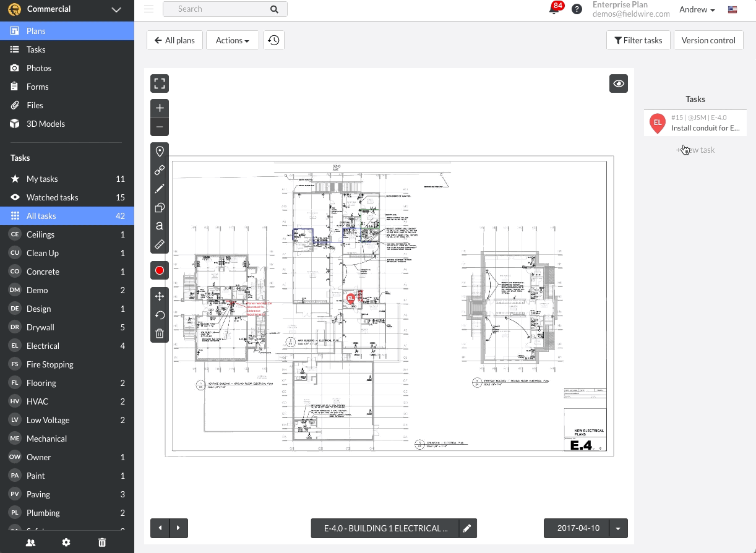This screenshot has width=756, height=553.
Task: Toggle the hamburger sidebar menu
Action: coord(148,9)
